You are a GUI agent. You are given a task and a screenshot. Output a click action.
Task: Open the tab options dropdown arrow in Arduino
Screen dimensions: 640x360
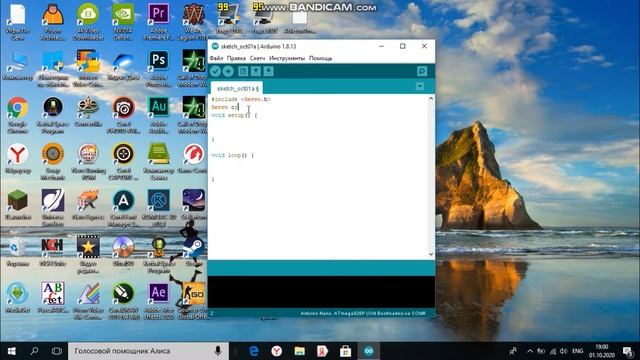tap(420, 86)
